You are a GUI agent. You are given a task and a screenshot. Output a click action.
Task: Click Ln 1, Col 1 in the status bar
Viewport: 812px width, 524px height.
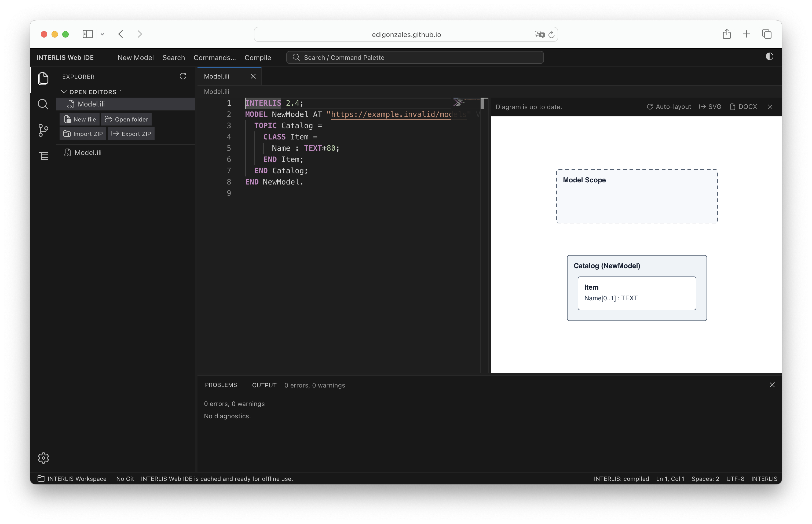(x=670, y=478)
